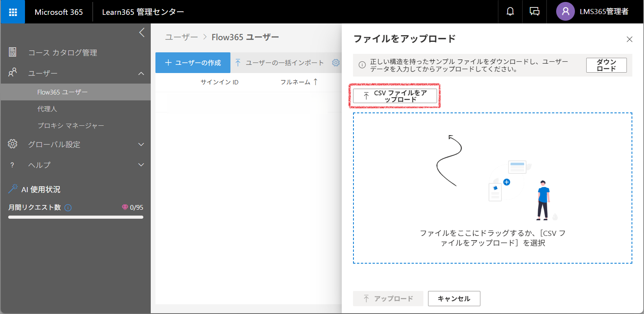Open the 代理人 page
Screen dimensions: 644x314
pyautogui.click(x=47, y=109)
